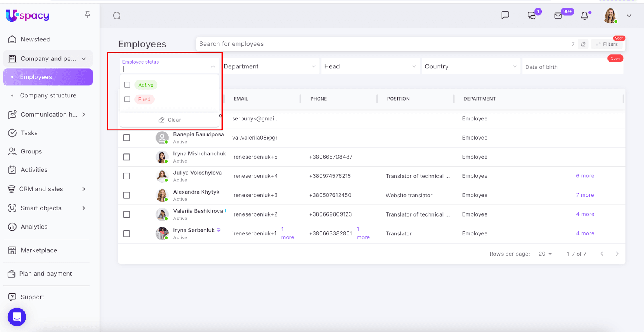Click '7 more' link for Alexandra Khytyk
Image resolution: width=644 pixels, height=332 pixels.
click(x=585, y=195)
